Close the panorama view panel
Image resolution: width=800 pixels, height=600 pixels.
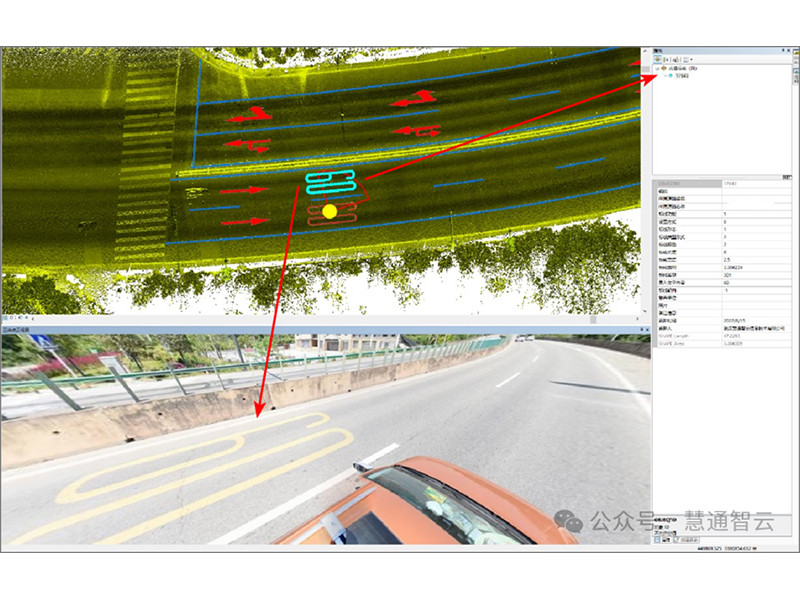pyautogui.click(x=647, y=330)
